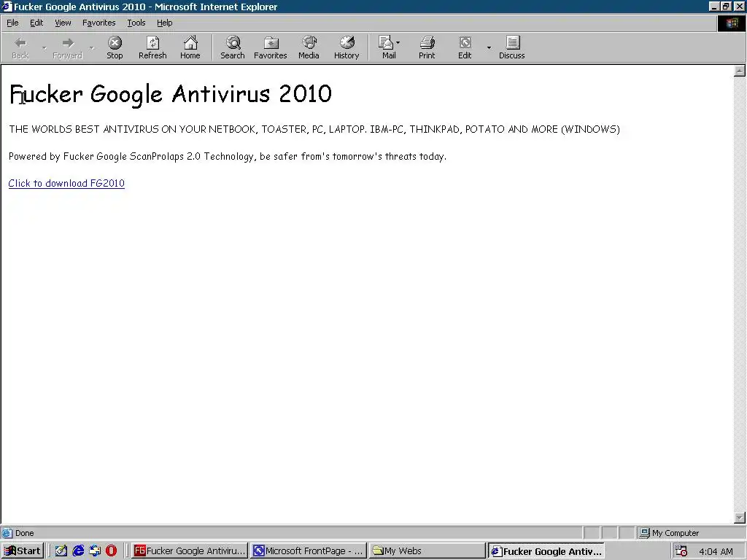
Task: Open the Edit menu in menu bar
Action: coord(36,23)
